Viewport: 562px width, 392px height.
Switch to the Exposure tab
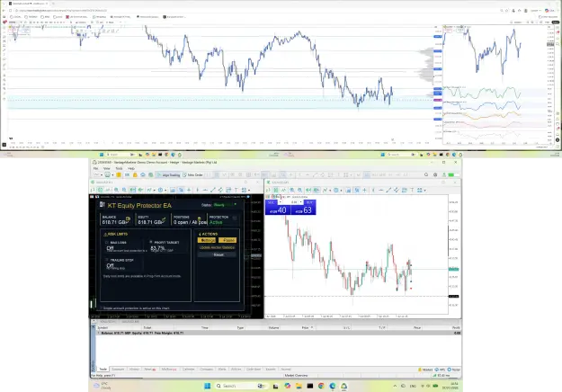118,369
